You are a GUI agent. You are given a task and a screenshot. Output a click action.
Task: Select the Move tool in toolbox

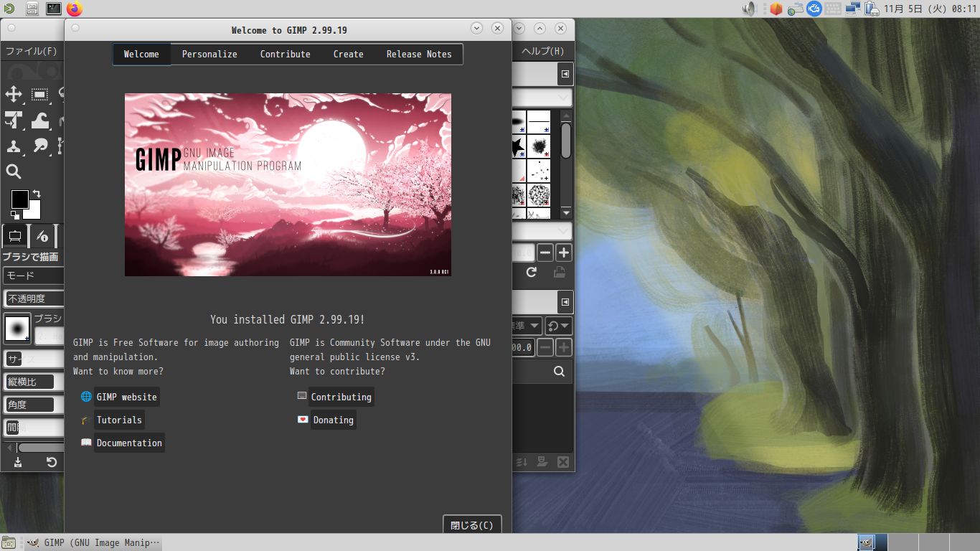[14, 94]
